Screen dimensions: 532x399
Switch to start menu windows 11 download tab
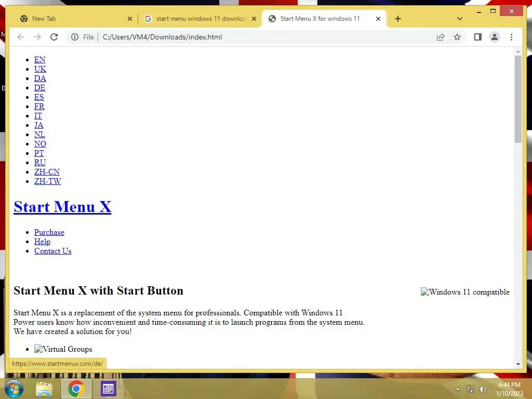(x=200, y=19)
